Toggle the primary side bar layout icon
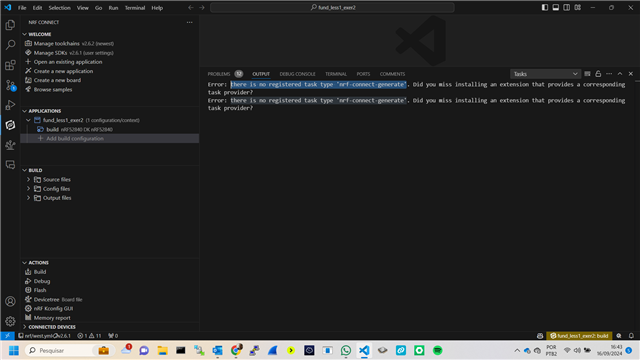This screenshot has width=640, height=360. click(544, 7)
